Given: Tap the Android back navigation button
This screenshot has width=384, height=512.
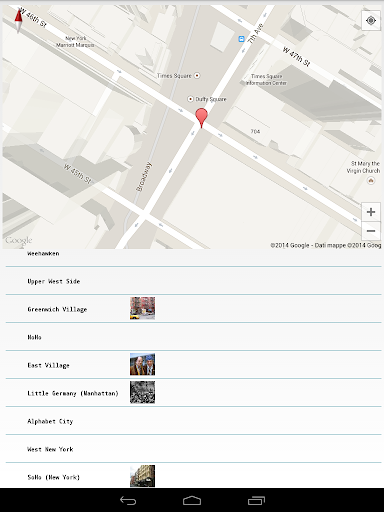Looking at the screenshot, I should pyautogui.click(x=128, y=500).
